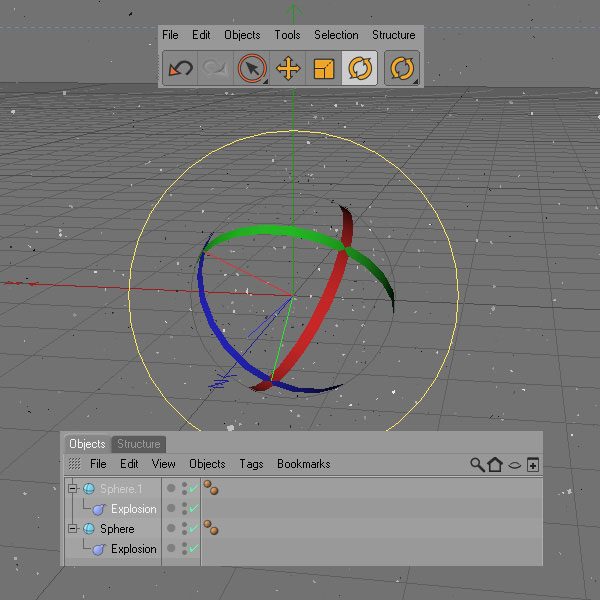
Task: Click the Undo arrow icon
Action: click(x=180, y=68)
